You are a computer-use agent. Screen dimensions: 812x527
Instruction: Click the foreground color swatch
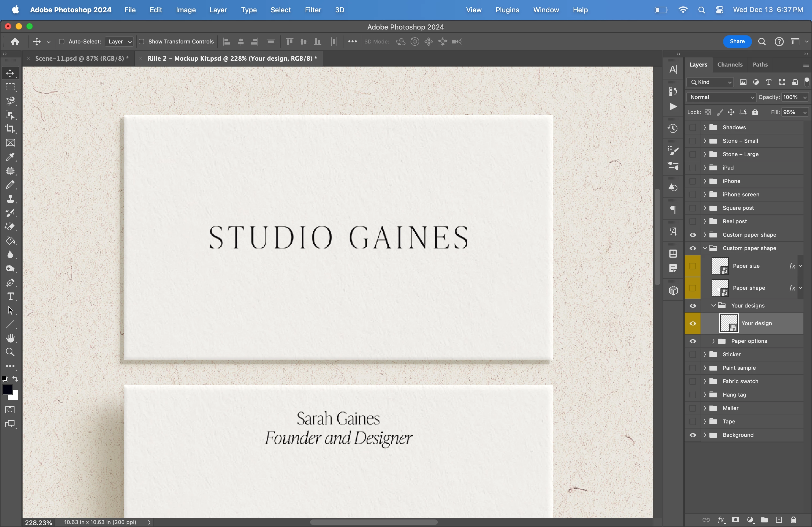point(7,389)
